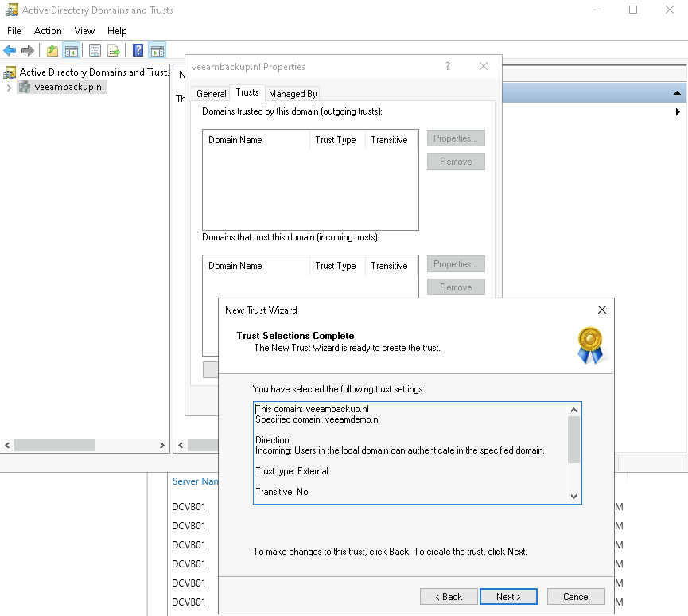The image size is (688, 616).
Task: Open the View menu
Action: click(x=84, y=31)
